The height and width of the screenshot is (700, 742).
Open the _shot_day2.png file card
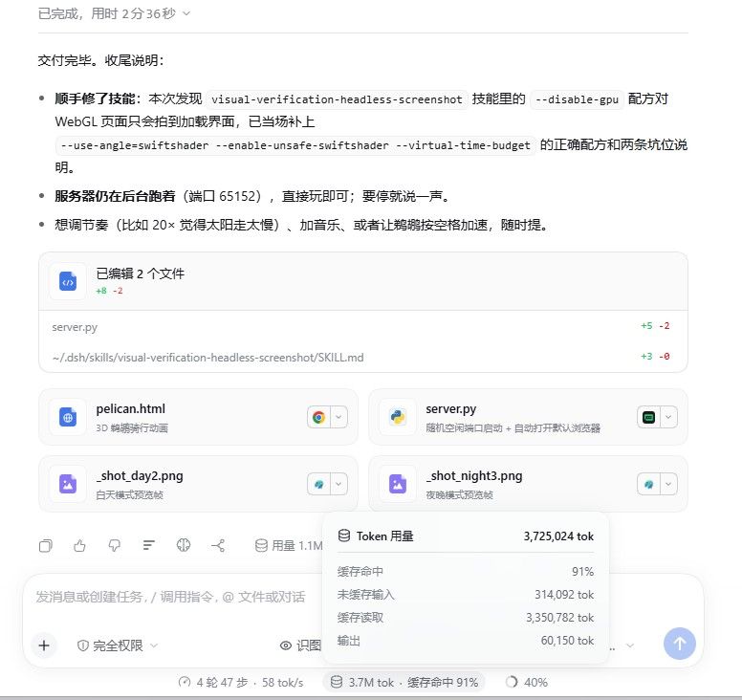click(198, 484)
